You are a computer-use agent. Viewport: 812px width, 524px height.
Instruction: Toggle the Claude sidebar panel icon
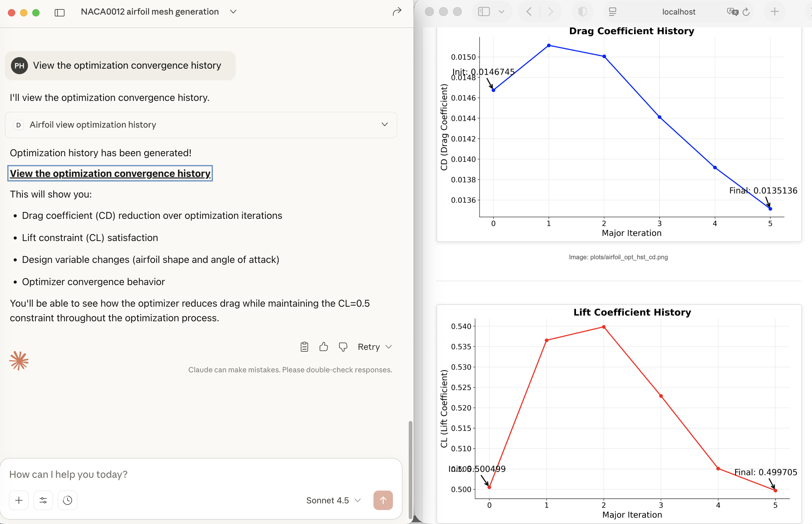click(60, 12)
